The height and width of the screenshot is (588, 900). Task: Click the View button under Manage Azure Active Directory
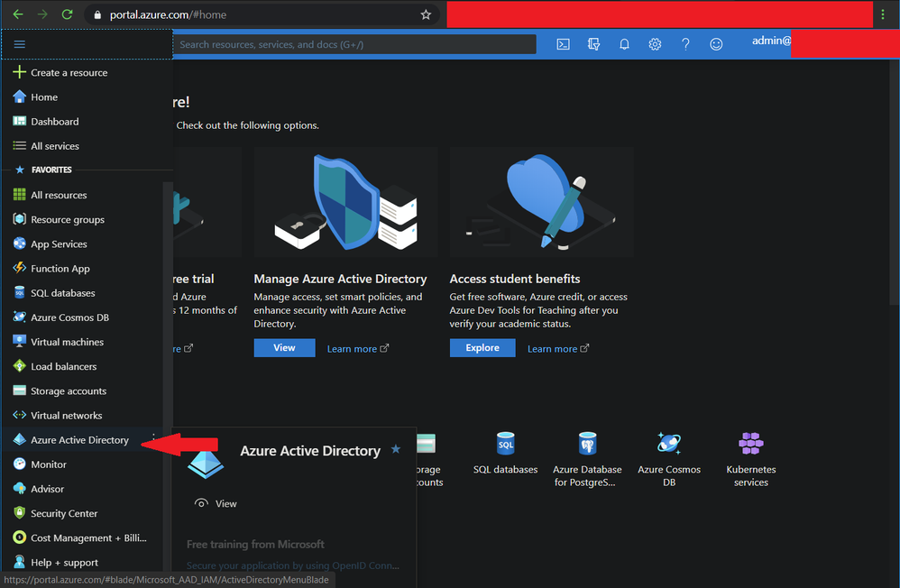coord(284,347)
